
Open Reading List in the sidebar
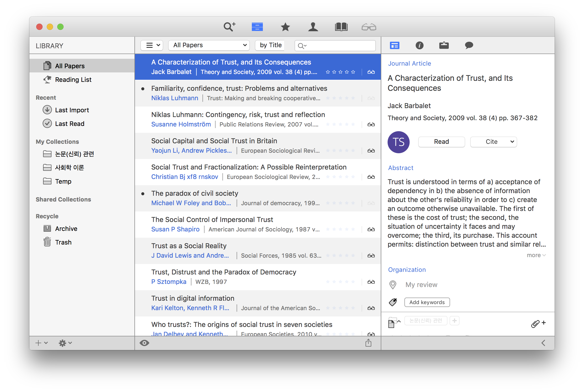[82, 80]
